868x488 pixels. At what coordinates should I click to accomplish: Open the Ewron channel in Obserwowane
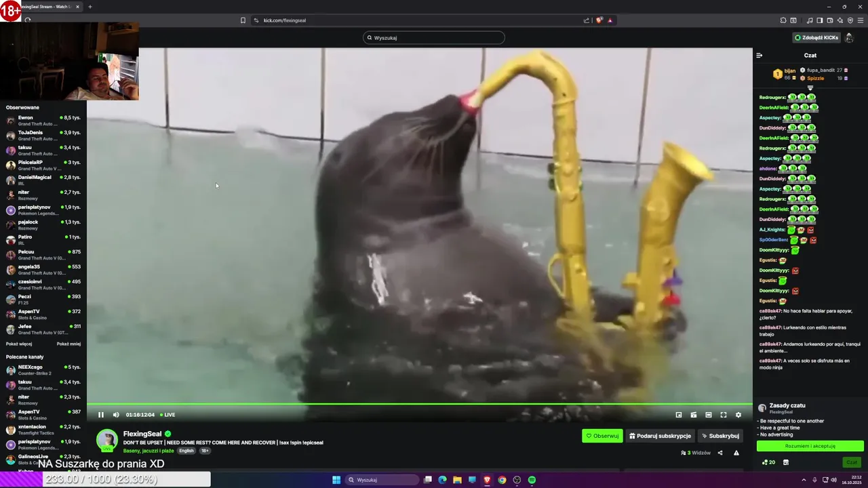tap(43, 121)
